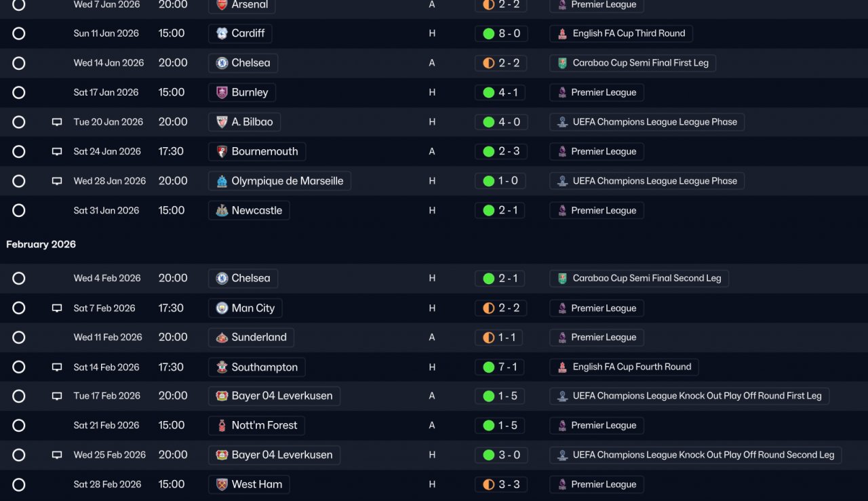The image size is (868, 501).
Task: Click the Bournemouth club badge
Action: click(x=222, y=151)
